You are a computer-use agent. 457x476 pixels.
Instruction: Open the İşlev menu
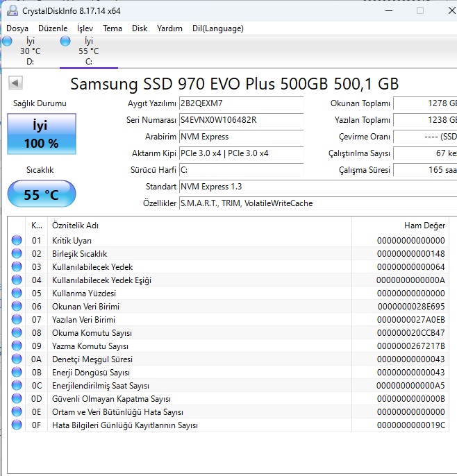point(85,28)
